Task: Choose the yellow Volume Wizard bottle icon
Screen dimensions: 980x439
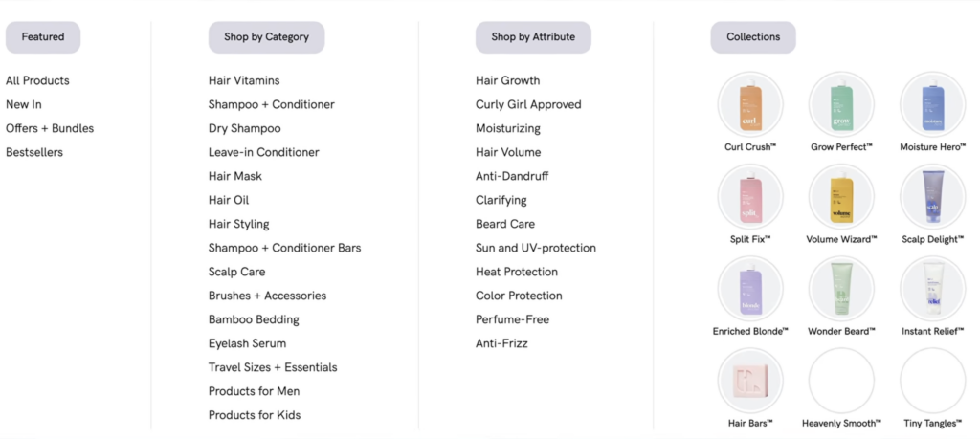Action: click(x=841, y=196)
